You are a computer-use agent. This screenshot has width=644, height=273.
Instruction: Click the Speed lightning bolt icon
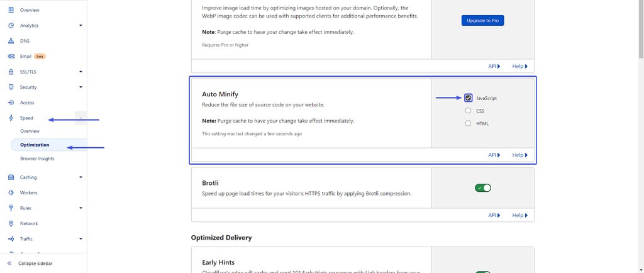(11, 118)
